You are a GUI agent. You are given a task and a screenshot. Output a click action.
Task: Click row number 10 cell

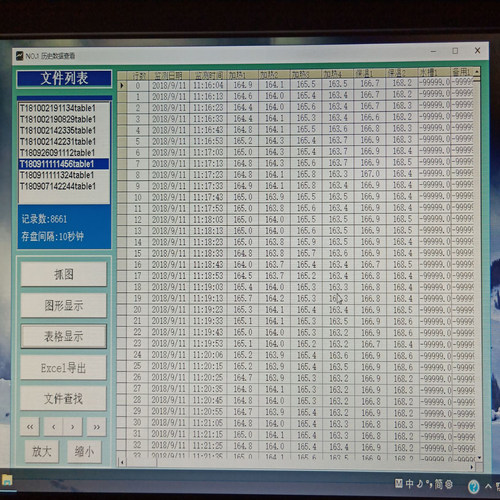[138, 197]
